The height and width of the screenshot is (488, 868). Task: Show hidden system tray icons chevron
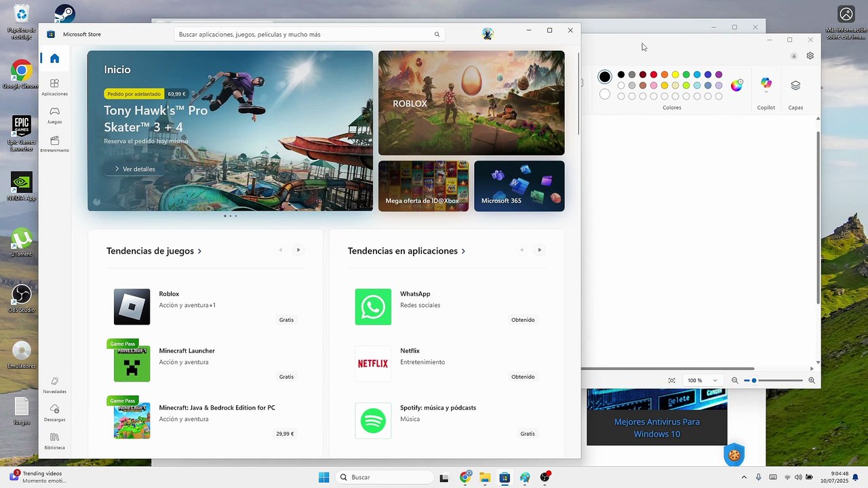(744, 477)
